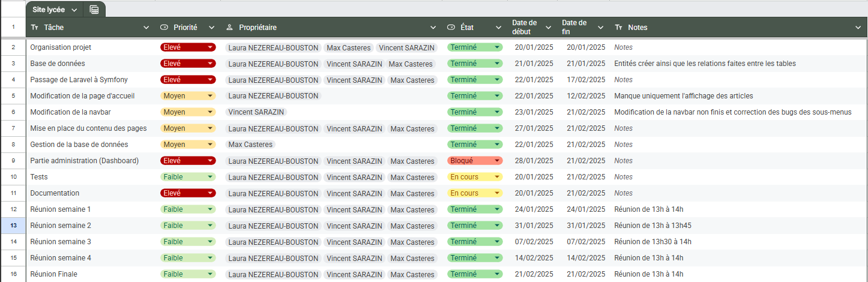Click the text type icon in Notes header
Screen dimensions: 868x282
(x=619, y=28)
